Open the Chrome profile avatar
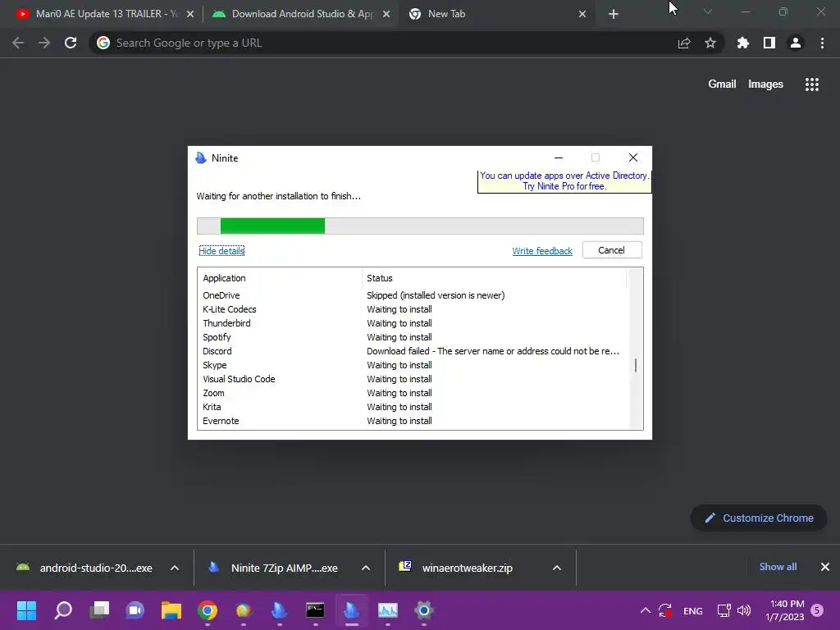This screenshot has width=840, height=630. click(x=796, y=43)
